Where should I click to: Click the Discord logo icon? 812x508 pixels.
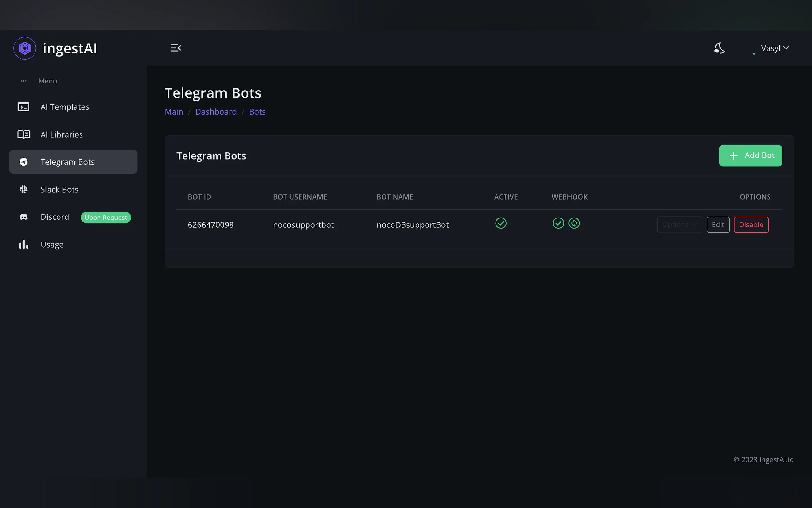(x=24, y=217)
